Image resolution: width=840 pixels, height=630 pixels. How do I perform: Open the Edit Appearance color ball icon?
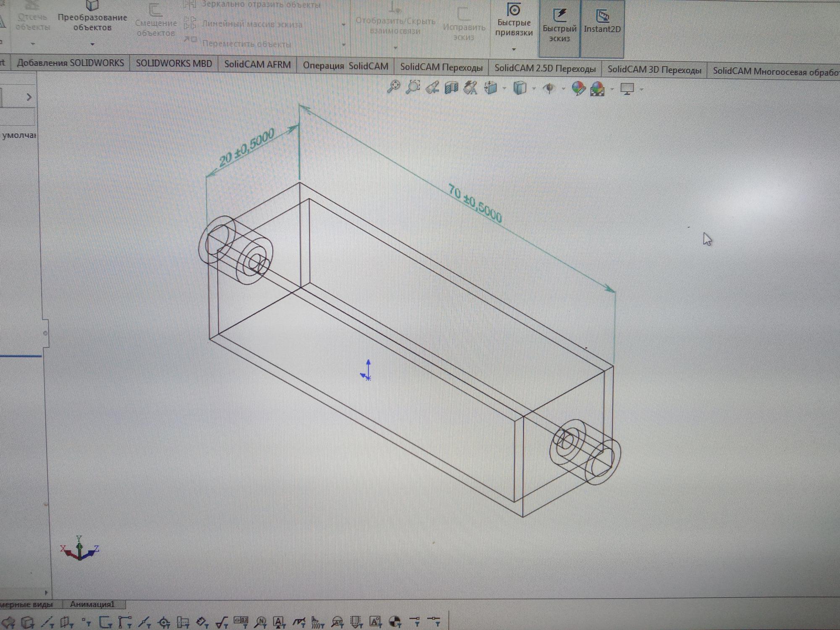point(578,89)
